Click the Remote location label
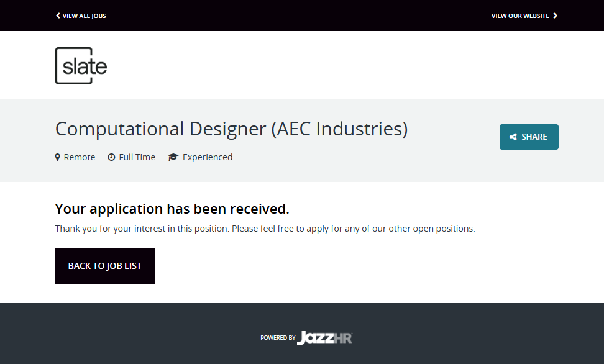Screen dimensions: 604x364 click(x=80, y=157)
